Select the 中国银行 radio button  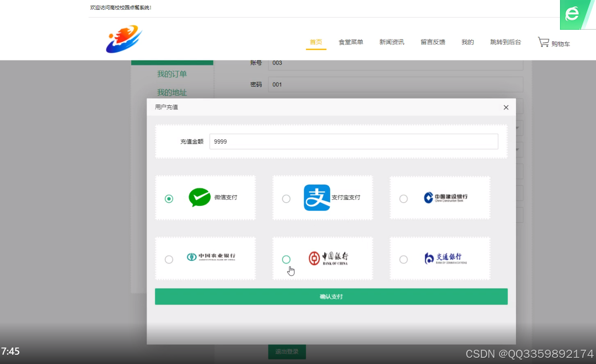(x=286, y=260)
